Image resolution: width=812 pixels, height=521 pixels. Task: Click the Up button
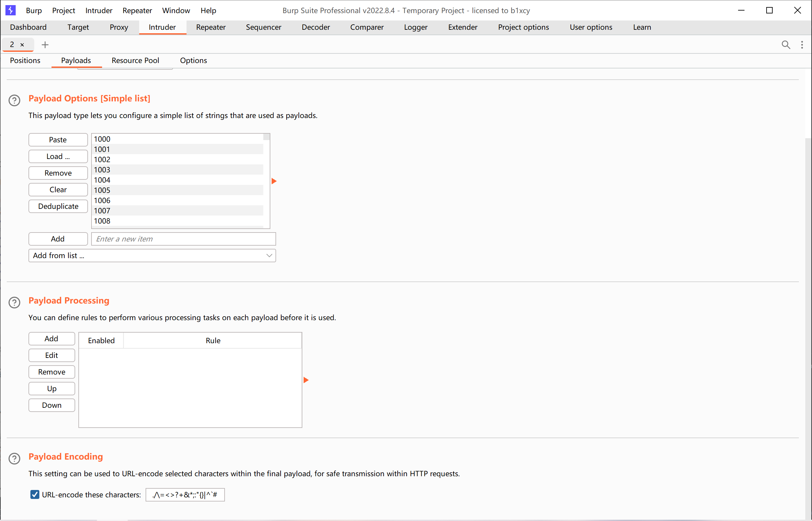52,388
